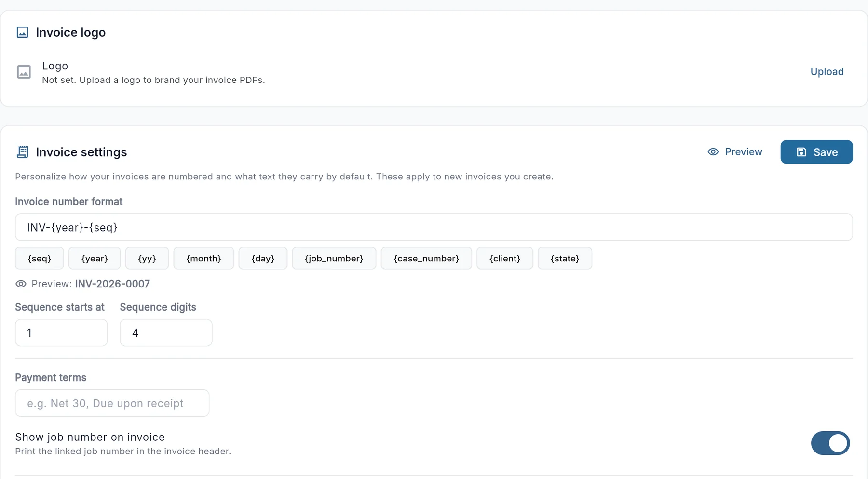The width and height of the screenshot is (868, 479).
Task: Toggle Show job number on invoice switch
Action: click(830, 443)
